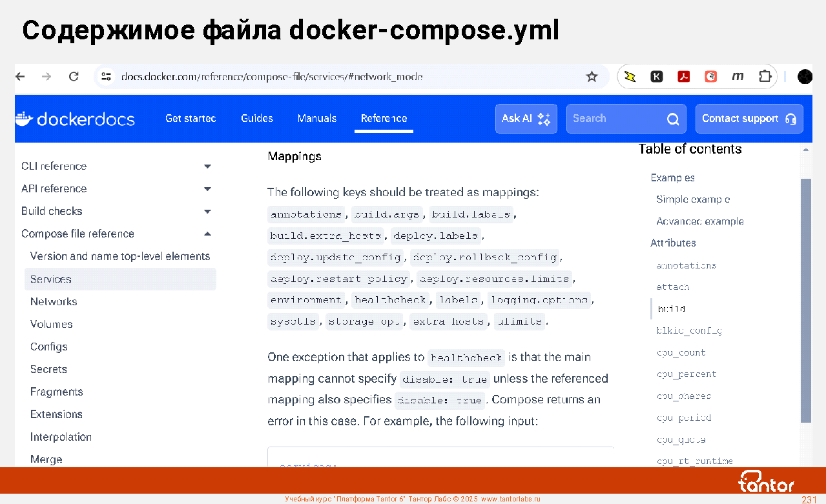Image resolution: width=826 pixels, height=504 pixels.
Task: Click the browser back arrow
Action: click(x=21, y=77)
